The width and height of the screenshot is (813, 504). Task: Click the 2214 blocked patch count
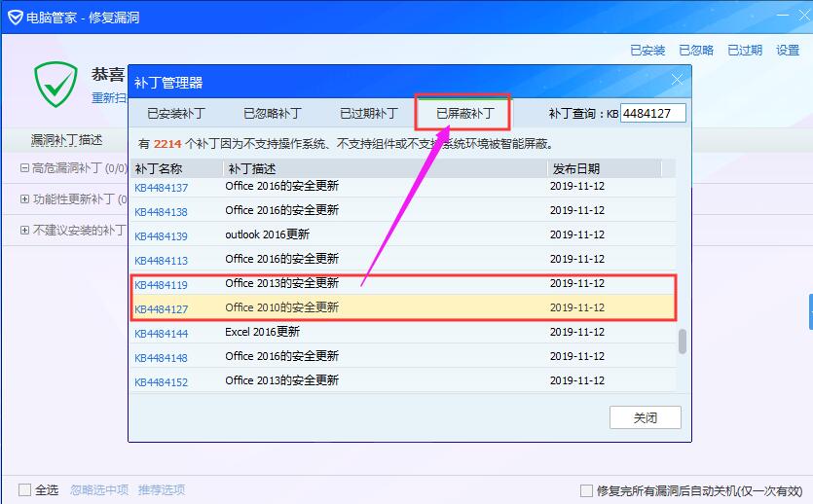[x=167, y=144]
